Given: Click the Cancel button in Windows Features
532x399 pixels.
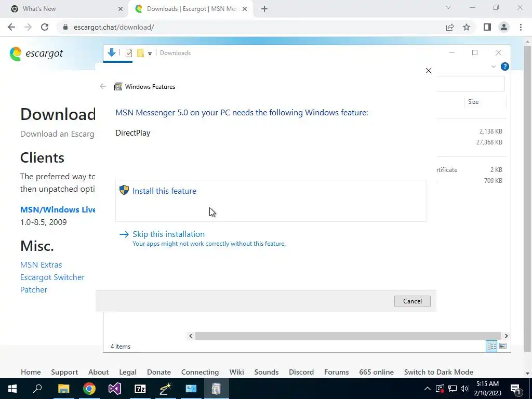Looking at the screenshot, I should click(x=412, y=301).
